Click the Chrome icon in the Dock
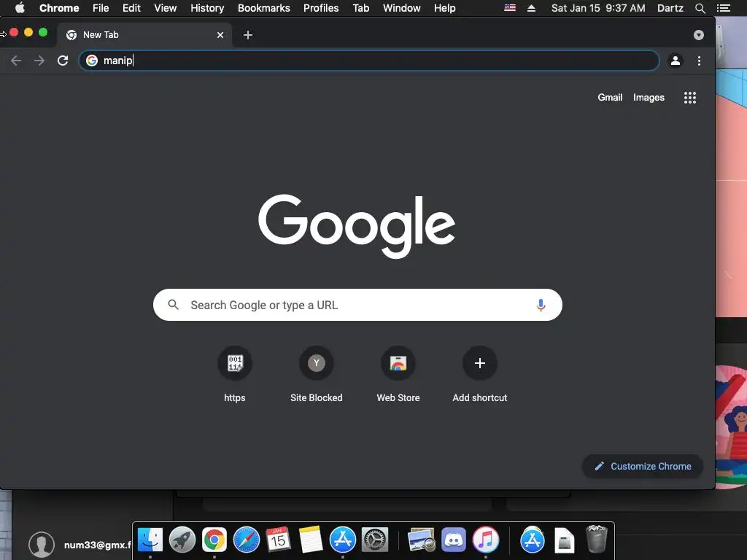Screen dimensions: 747x560 click(214, 540)
